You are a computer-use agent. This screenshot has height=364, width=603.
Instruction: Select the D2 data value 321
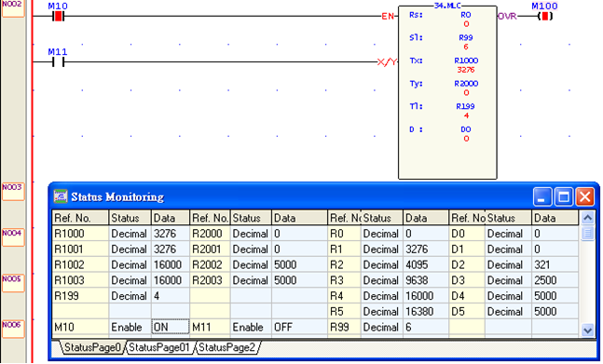coord(555,265)
